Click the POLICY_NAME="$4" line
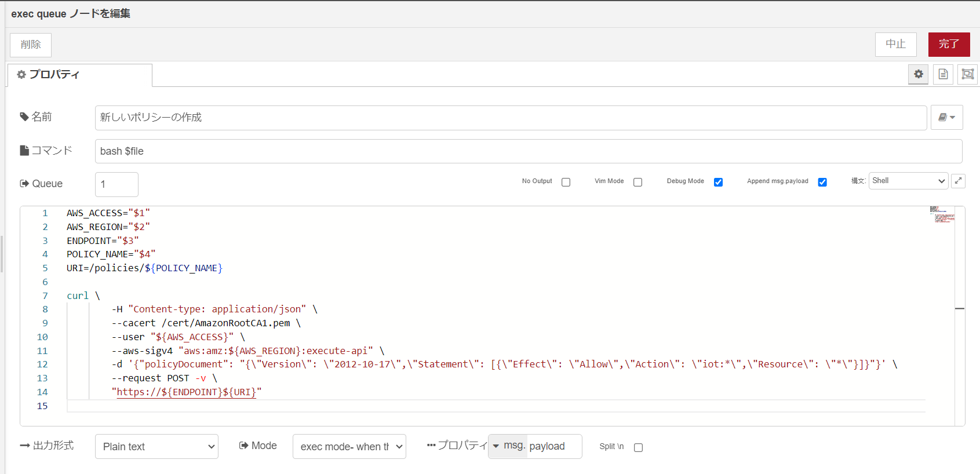Image resolution: width=980 pixels, height=474 pixels. [111, 254]
